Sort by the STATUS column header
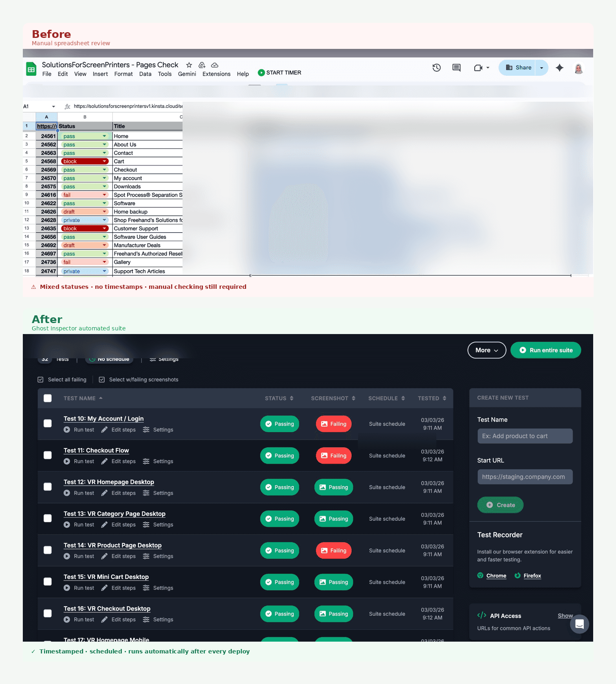 pos(279,398)
